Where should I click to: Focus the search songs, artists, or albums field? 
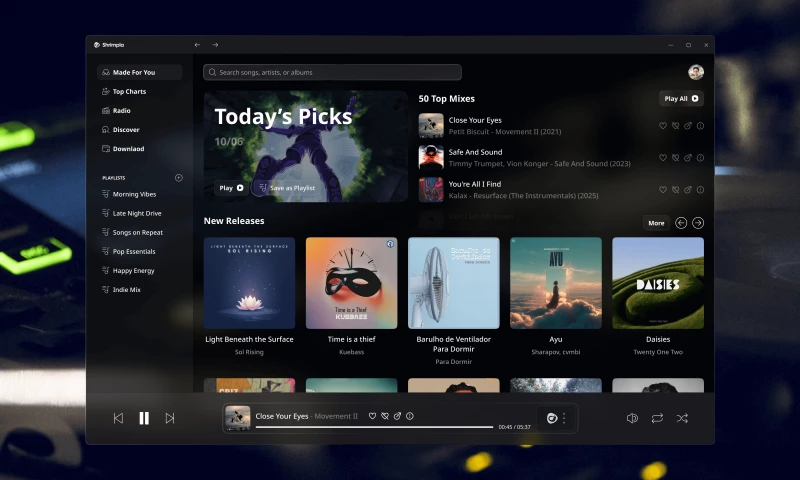[332, 72]
